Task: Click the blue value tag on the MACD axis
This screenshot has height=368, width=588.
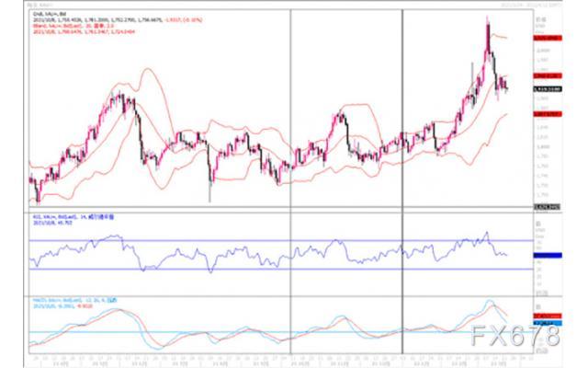Action: coord(548,323)
